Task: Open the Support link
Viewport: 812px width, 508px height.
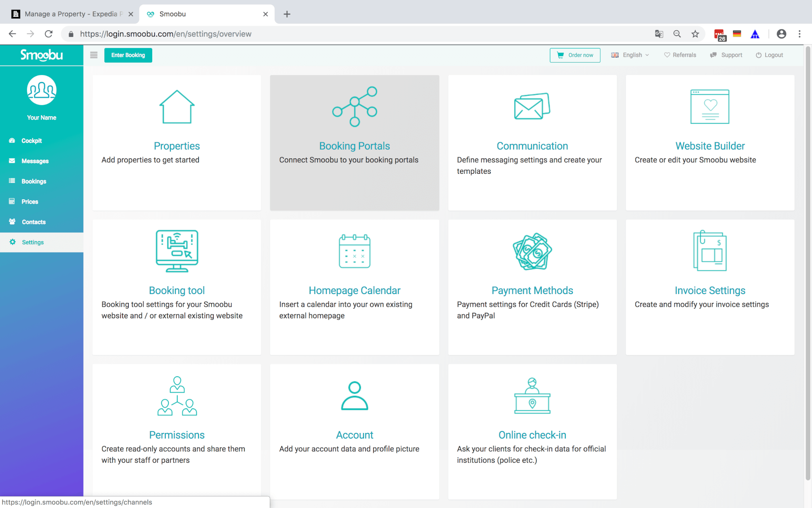Action: (x=726, y=55)
